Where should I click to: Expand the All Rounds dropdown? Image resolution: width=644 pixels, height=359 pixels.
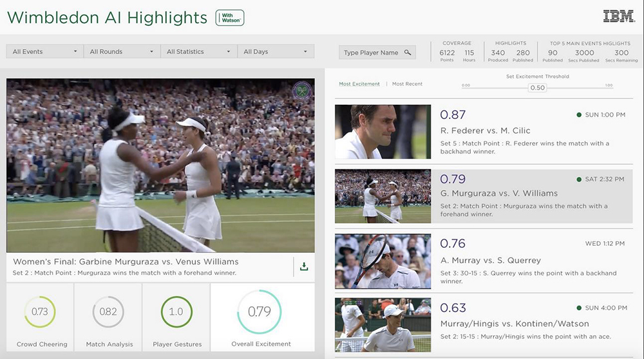122,51
